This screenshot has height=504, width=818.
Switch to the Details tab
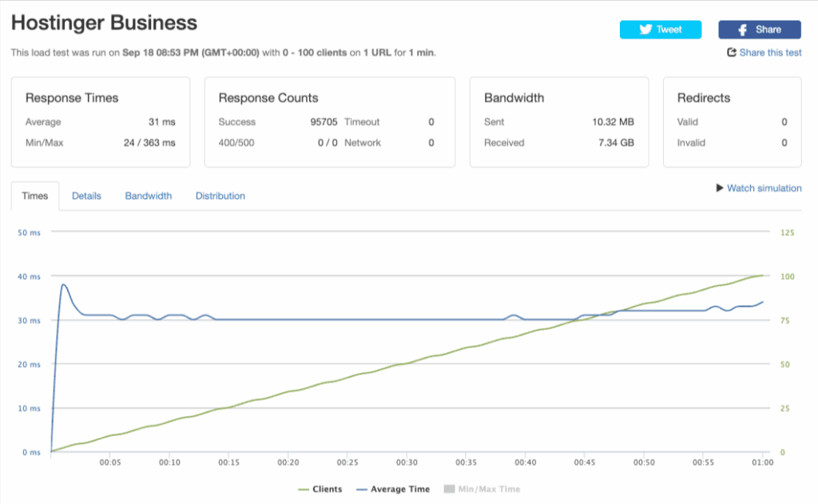[86, 196]
